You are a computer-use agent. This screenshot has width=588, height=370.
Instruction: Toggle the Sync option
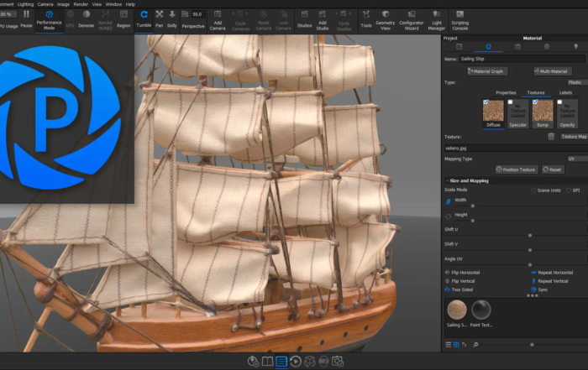click(x=539, y=289)
